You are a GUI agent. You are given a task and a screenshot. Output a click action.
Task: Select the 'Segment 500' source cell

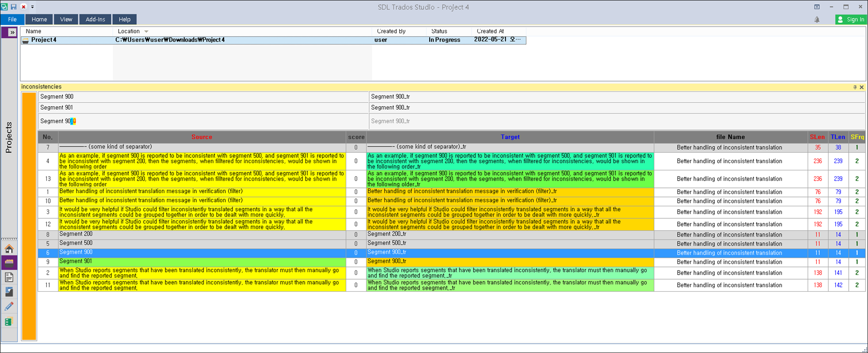pos(202,244)
